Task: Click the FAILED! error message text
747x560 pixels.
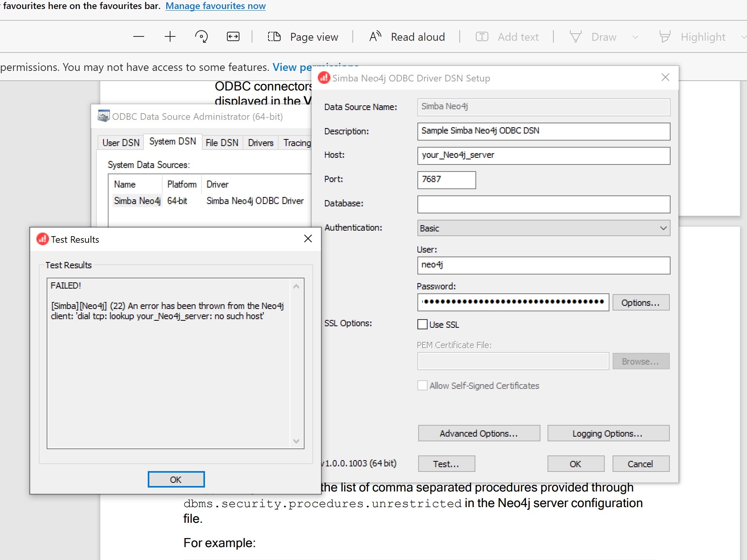Action: (66, 285)
